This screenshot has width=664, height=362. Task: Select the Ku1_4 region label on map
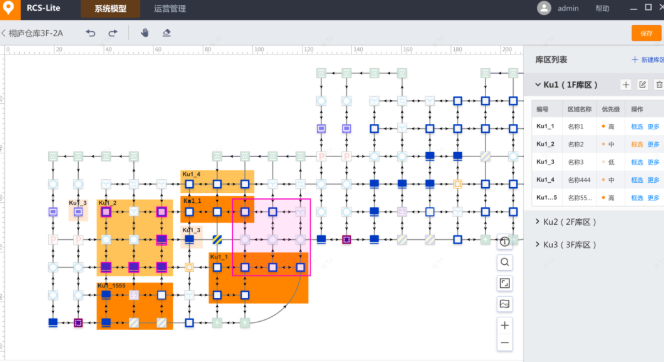[x=191, y=174]
